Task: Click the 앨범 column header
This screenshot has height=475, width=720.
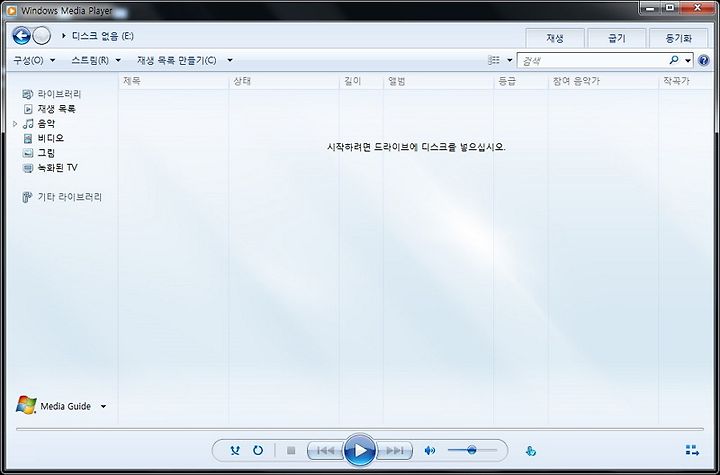Action: 439,81
